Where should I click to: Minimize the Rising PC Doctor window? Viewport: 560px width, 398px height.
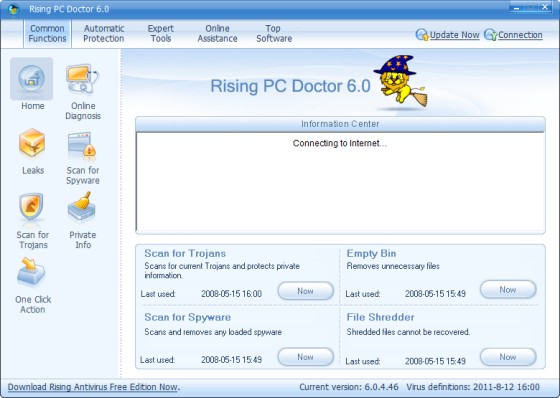[x=517, y=8]
